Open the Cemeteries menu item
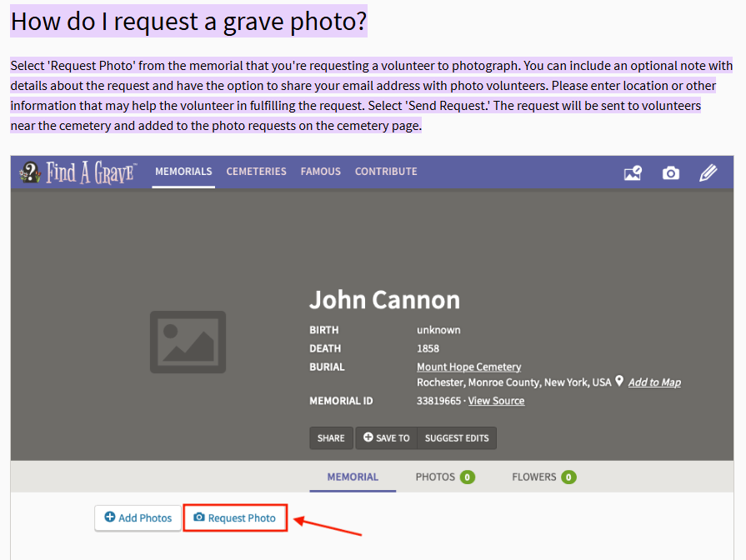Viewport: 746px width, 560px height. tap(256, 172)
